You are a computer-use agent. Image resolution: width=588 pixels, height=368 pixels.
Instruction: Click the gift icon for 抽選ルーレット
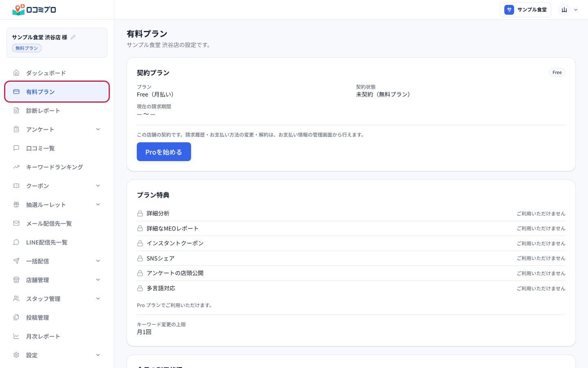[16, 204]
